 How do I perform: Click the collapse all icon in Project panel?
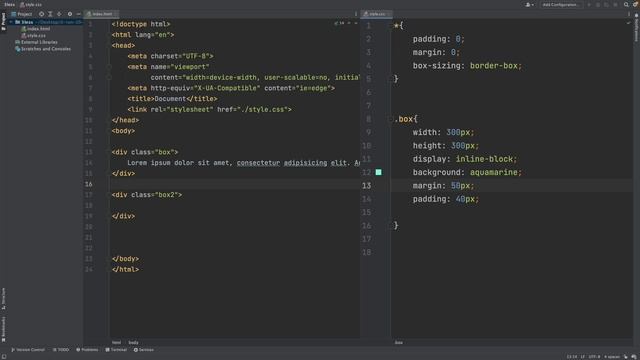tap(59, 14)
